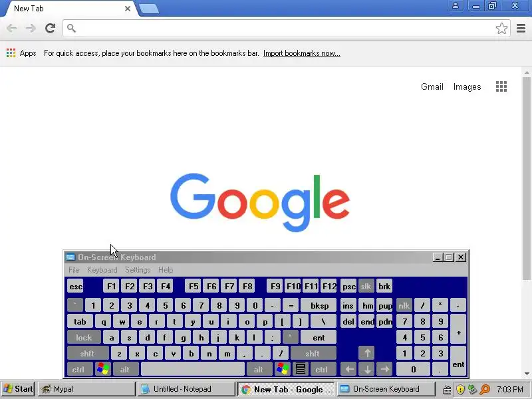Click the del key on the keyboard
Image resolution: width=532 pixels, height=399 pixels.
click(x=348, y=322)
